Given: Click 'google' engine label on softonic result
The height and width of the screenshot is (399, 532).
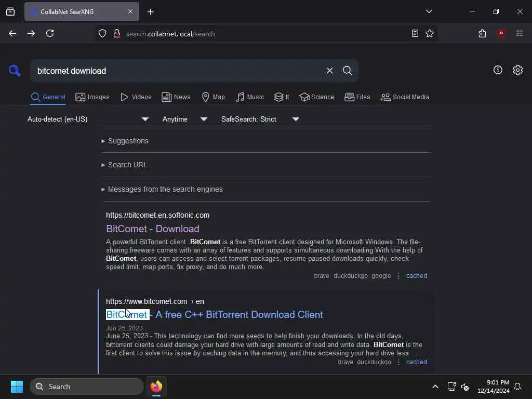Looking at the screenshot, I should click(x=381, y=276).
